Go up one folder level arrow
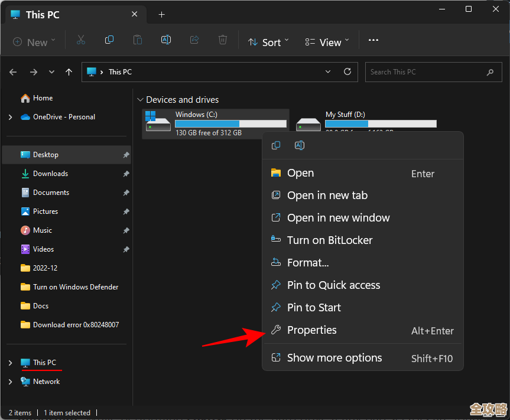The height and width of the screenshot is (420, 510). [69, 72]
